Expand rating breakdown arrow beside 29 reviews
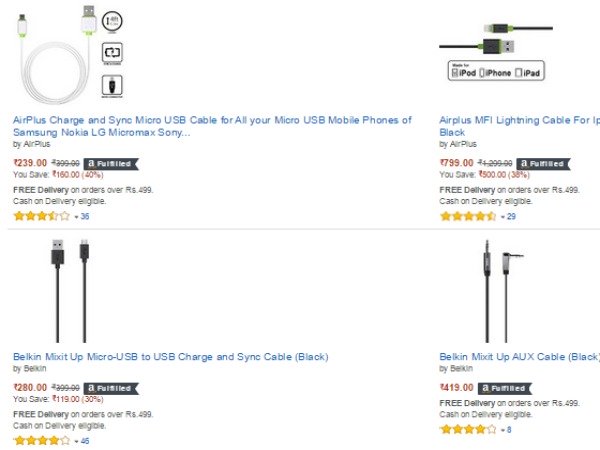Image resolution: width=600 pixels, height=450 pixels. [x=502, y=217]
